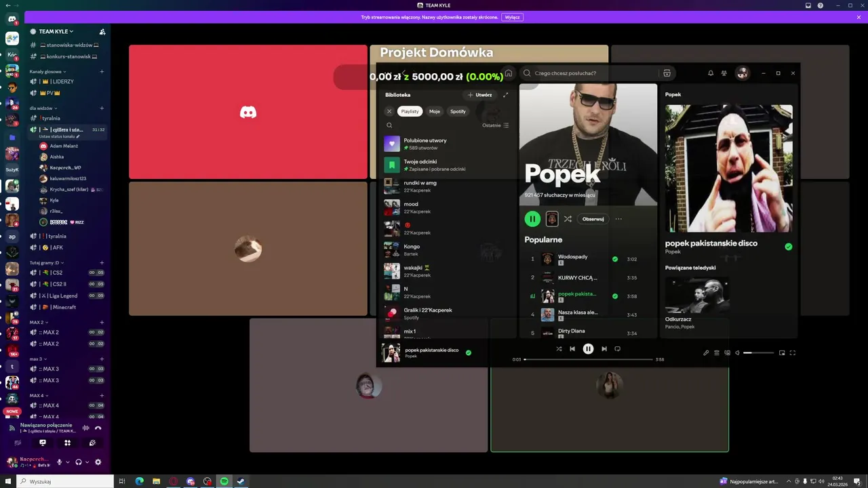
Task: Adjust the Spotify volume slider
Action: 759,352
